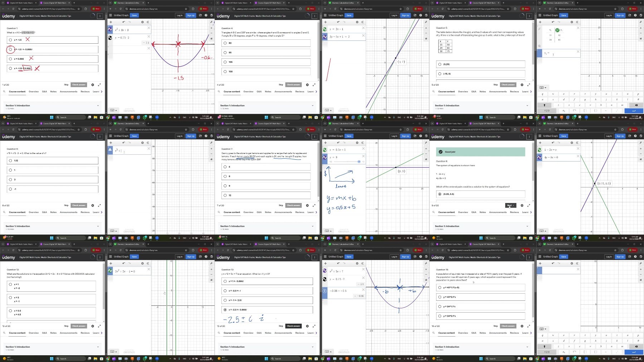
Task: Tap backspace key on Desmos keypad beside Question 16
Action: [x=636, y=346]
